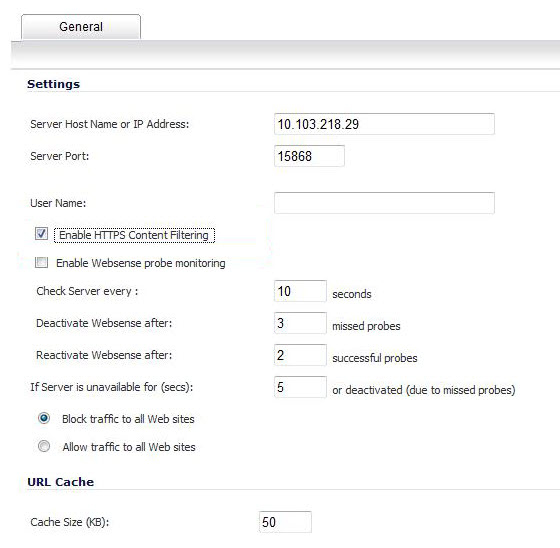Select Block traffic to all Web sites

[44, 418]
